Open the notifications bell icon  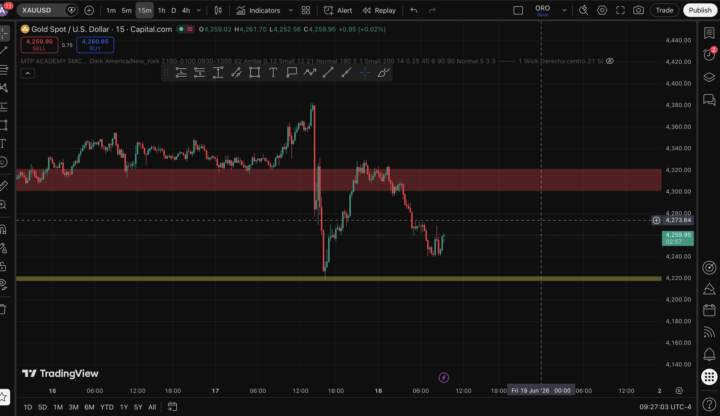click(709, 354)
